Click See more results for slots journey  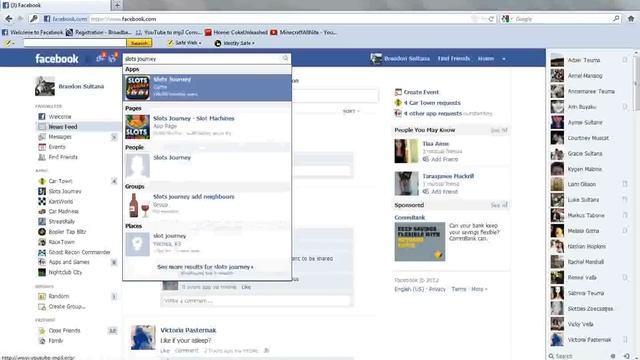(x=205, y=267)
